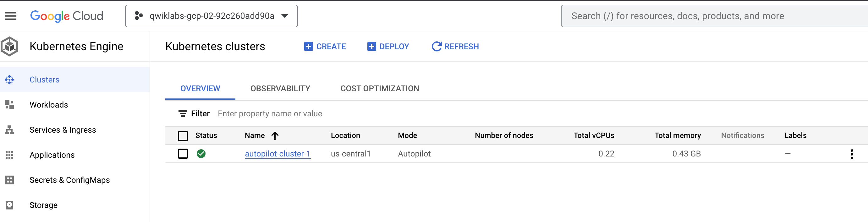Click the Kubernetes clusters heading
Image resolution: width=868 pixels, height=222 pixels.
click(x=215, y=46)
